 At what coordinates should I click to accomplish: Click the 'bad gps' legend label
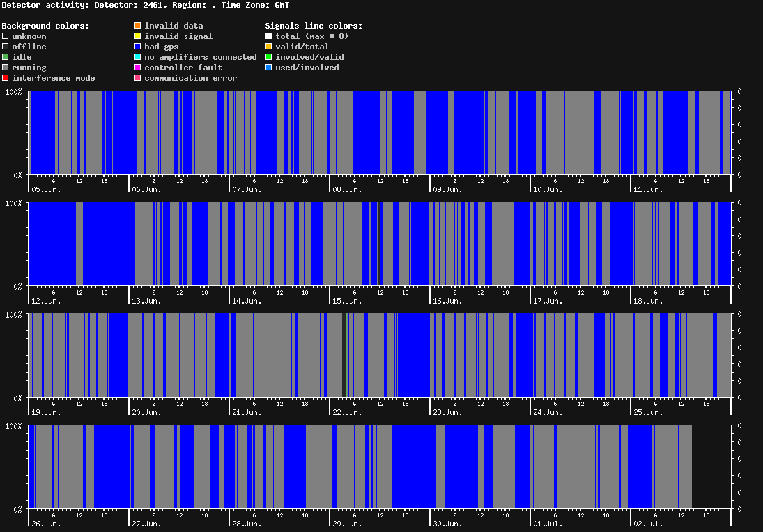coord(162,47)
